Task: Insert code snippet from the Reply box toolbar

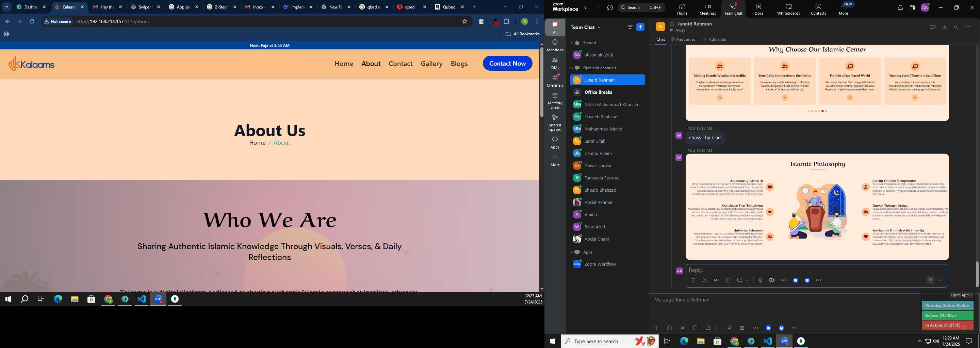Action: (784, 280)
